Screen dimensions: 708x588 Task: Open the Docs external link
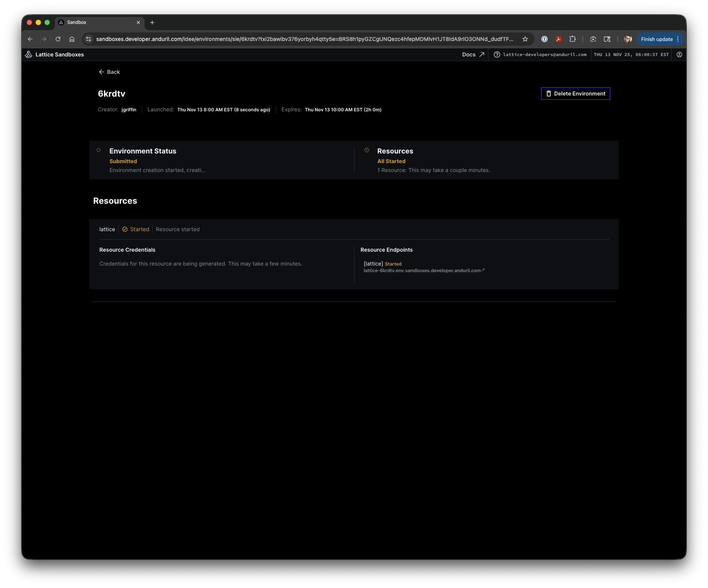point(473,55)
